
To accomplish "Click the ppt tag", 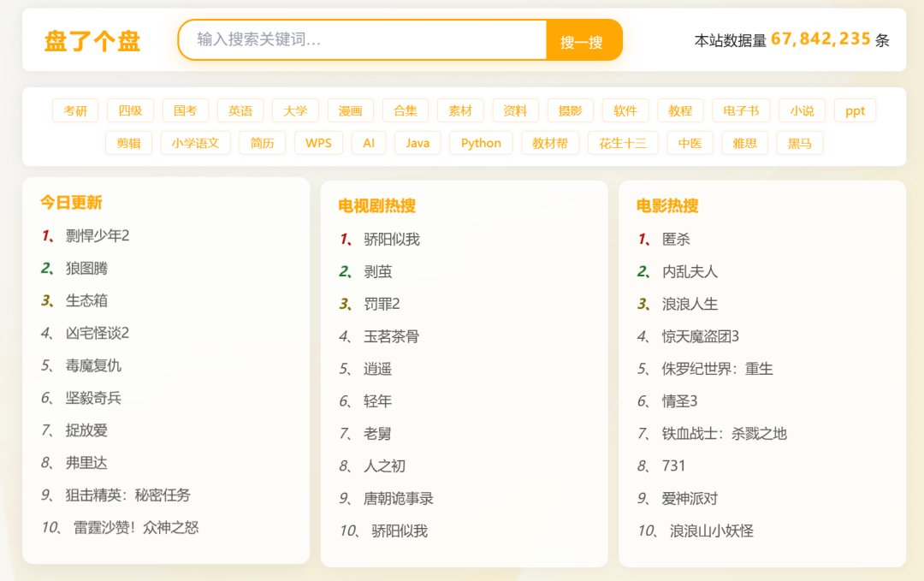I will coord(855,110).
